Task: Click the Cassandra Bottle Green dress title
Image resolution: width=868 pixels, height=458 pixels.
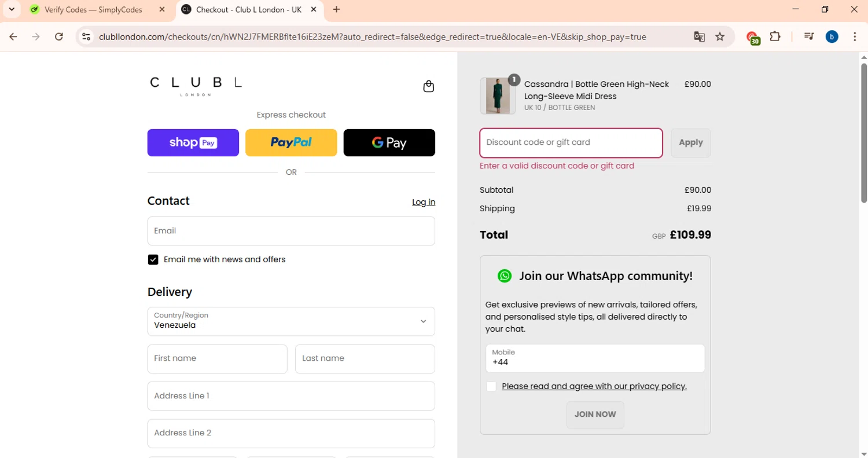Action: tap(597, 90)
